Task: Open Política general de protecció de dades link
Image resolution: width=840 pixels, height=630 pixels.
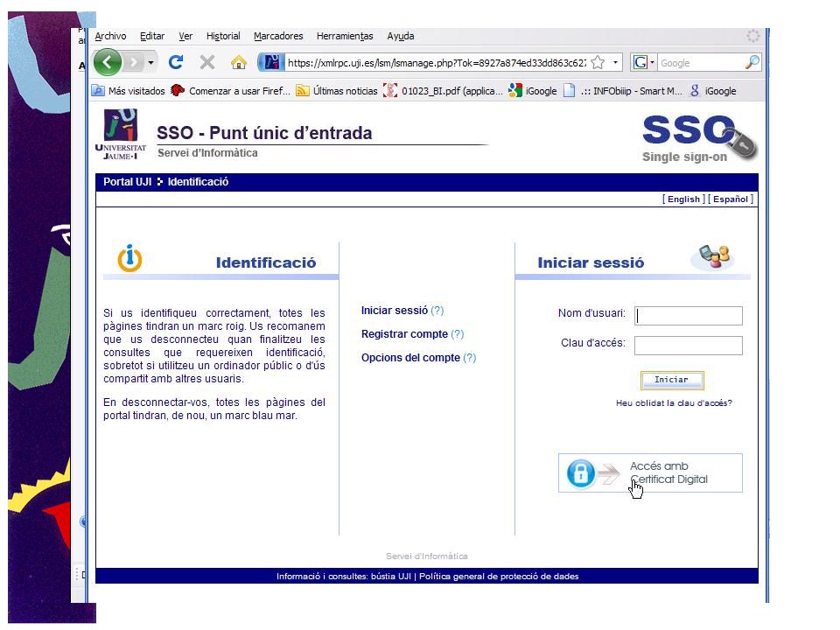Action: pyautogui.click(x=499, y=576)
